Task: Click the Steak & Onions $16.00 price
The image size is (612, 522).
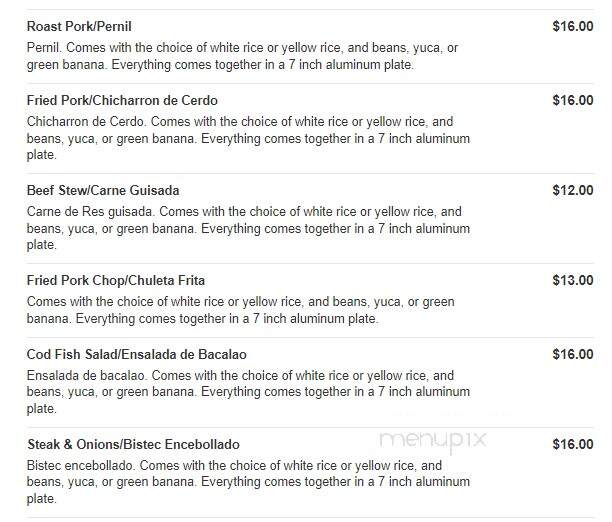Action: (x=573, y=444)
